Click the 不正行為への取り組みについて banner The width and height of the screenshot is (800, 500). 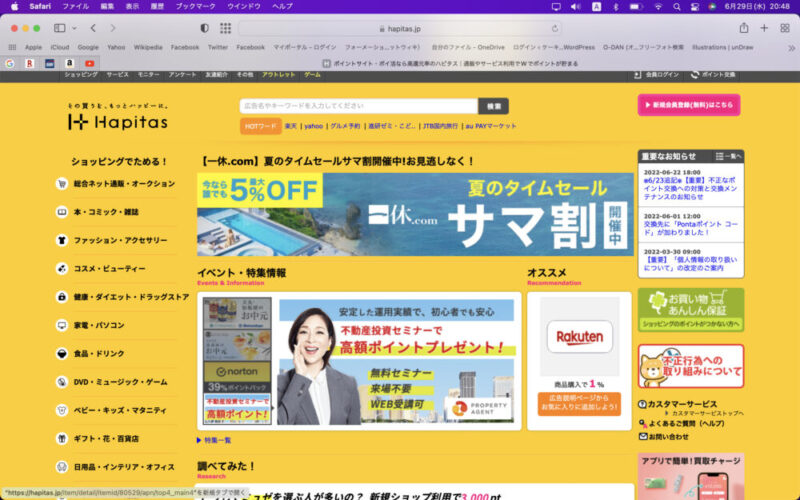click(691, 366)
